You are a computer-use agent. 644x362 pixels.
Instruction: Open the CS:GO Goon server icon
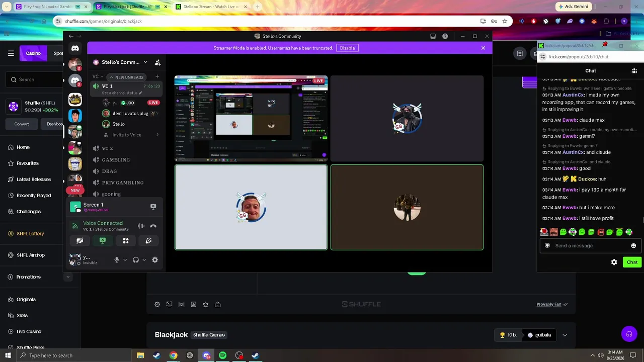(75, 100)
